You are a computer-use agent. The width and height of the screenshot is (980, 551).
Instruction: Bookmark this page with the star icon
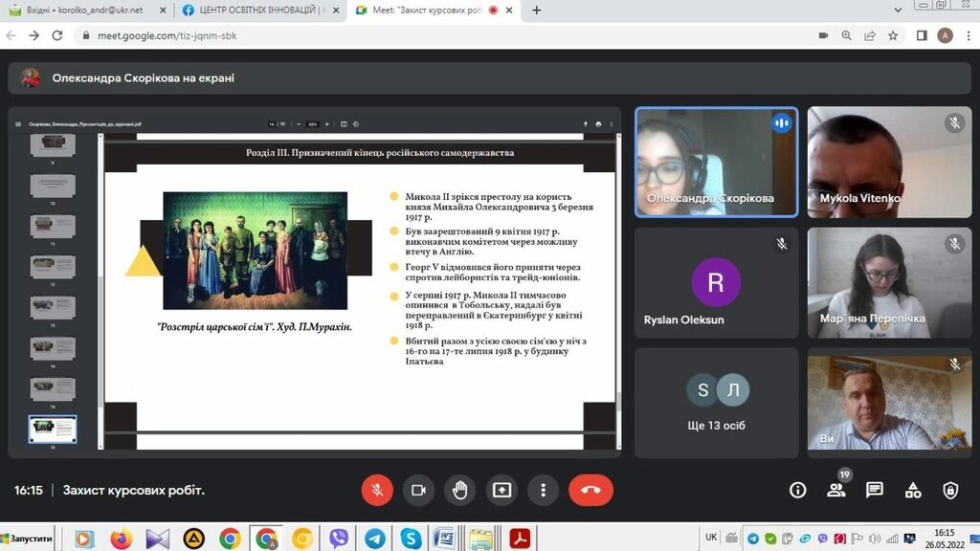pyautogui.click(x=893, y=35)
